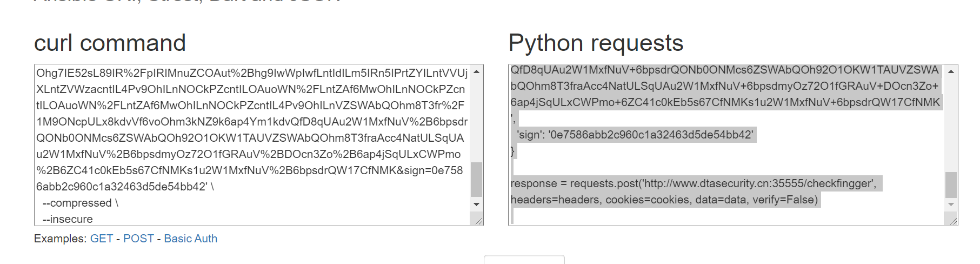The width and height of the screenshot is (980, 264).
Task: Click the 'sign' line in Python code
Action: pos(635,135)
